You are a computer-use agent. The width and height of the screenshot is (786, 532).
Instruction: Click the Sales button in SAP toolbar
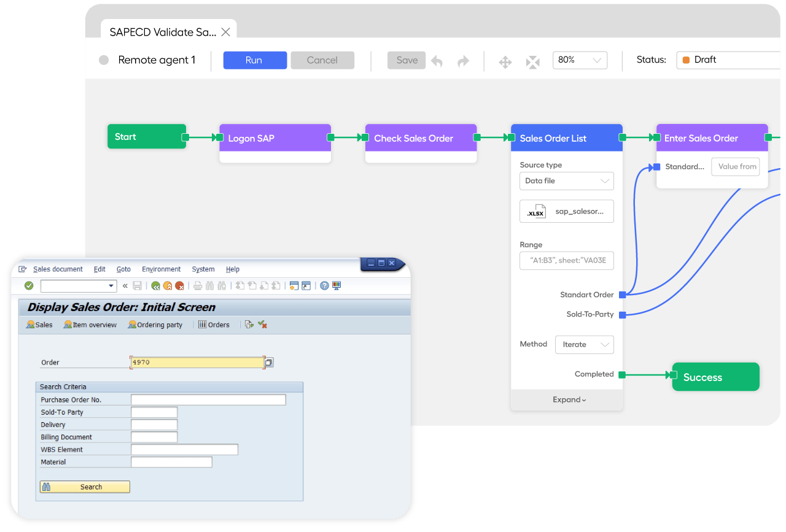click(x=39, y=325)
